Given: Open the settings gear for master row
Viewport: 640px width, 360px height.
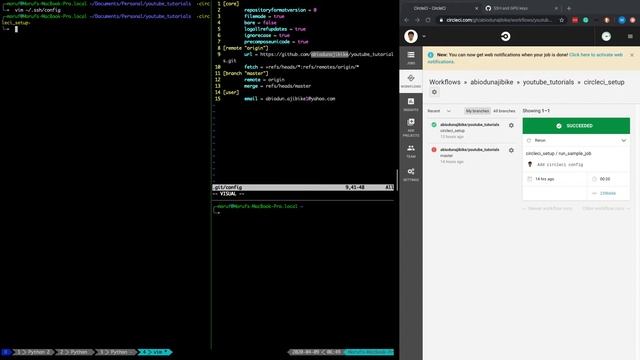Looking at the screenshot, I should [x=511, y=150].
